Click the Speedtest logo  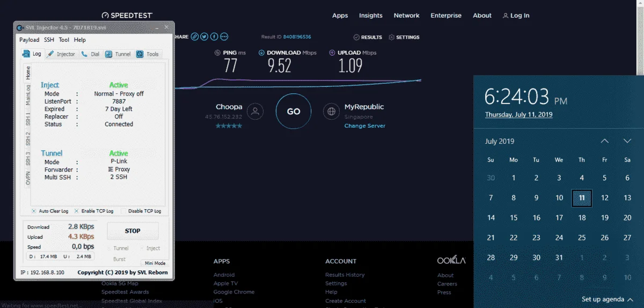coord(127,16)
